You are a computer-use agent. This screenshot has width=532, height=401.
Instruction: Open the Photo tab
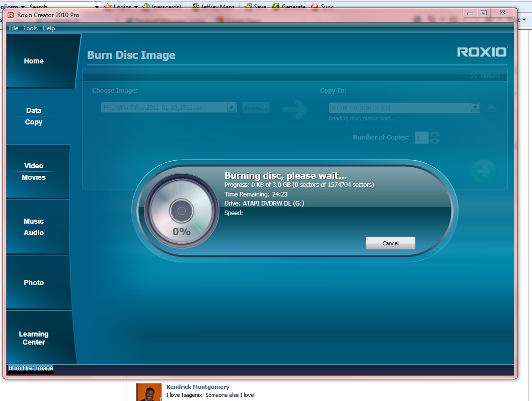(x=38, y=283)
